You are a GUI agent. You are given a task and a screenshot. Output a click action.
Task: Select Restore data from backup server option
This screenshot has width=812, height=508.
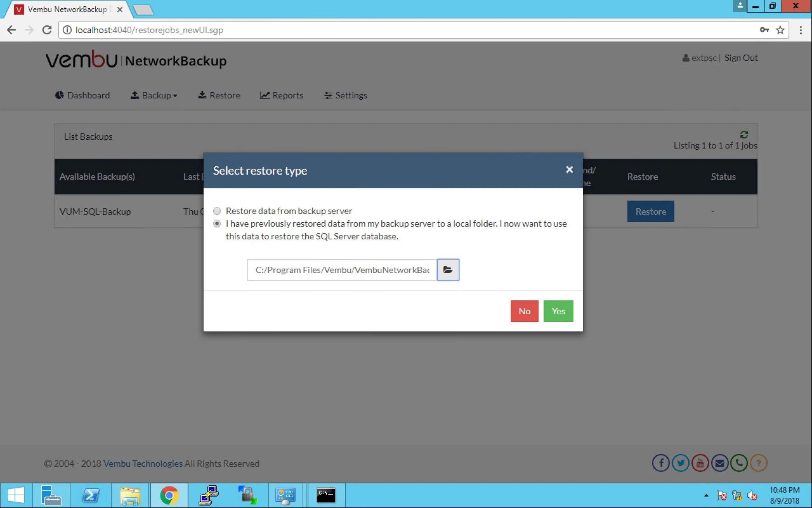(x=217, y=211)
